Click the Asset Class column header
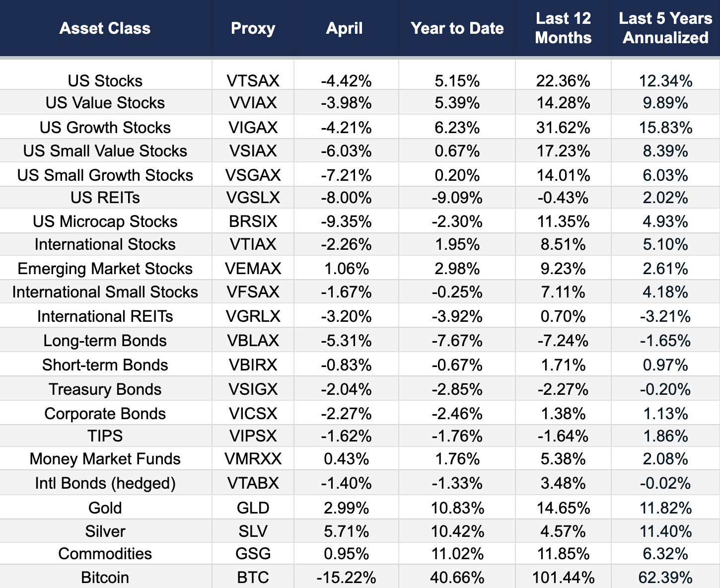Screen dimensions: 720x588 105,28
